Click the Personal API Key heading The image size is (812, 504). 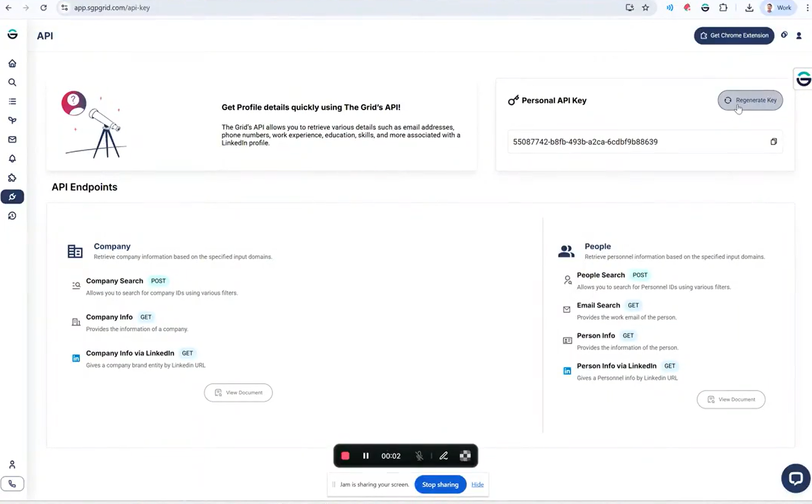(x=554, y=100)
